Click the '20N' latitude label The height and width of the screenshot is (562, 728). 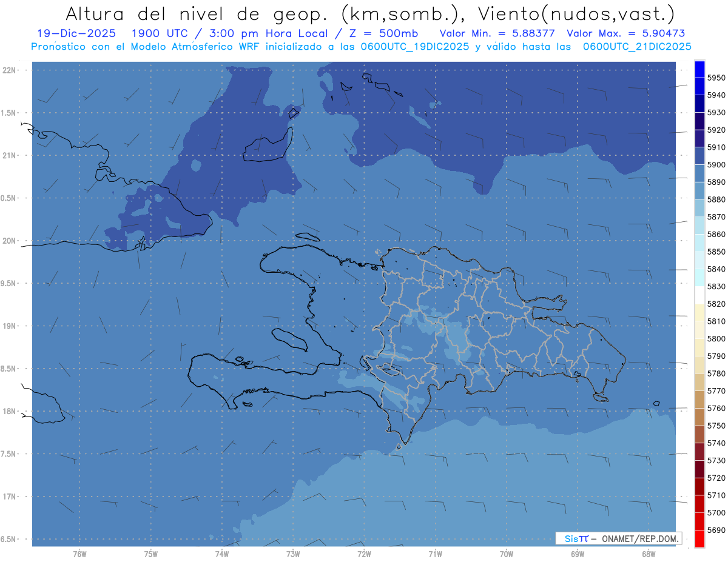point(10,241)
